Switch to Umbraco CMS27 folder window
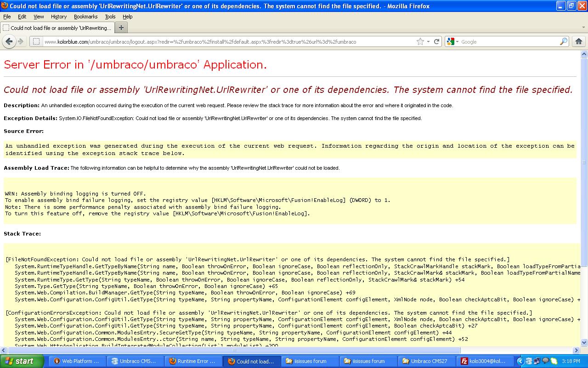This screenshot has width=588, height=368. pos(426,361)
